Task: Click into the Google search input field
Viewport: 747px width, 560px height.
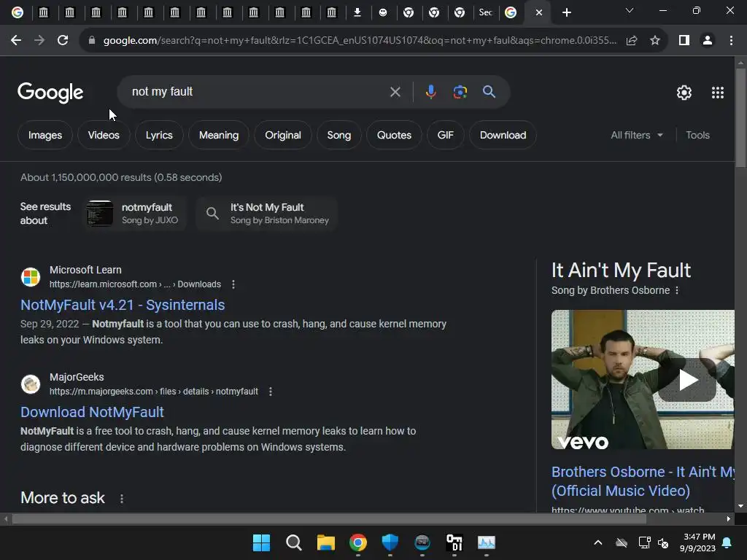Action: tap(258, 92)
